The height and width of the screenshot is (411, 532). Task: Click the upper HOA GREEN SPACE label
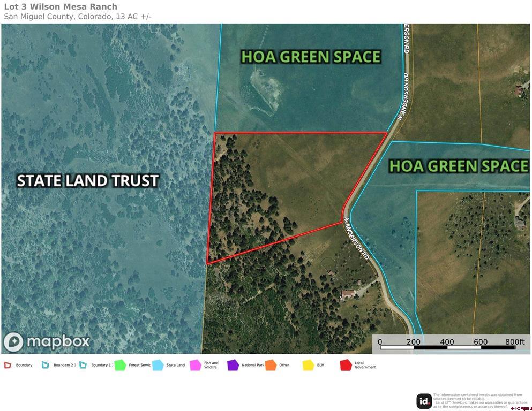(311, 57)
